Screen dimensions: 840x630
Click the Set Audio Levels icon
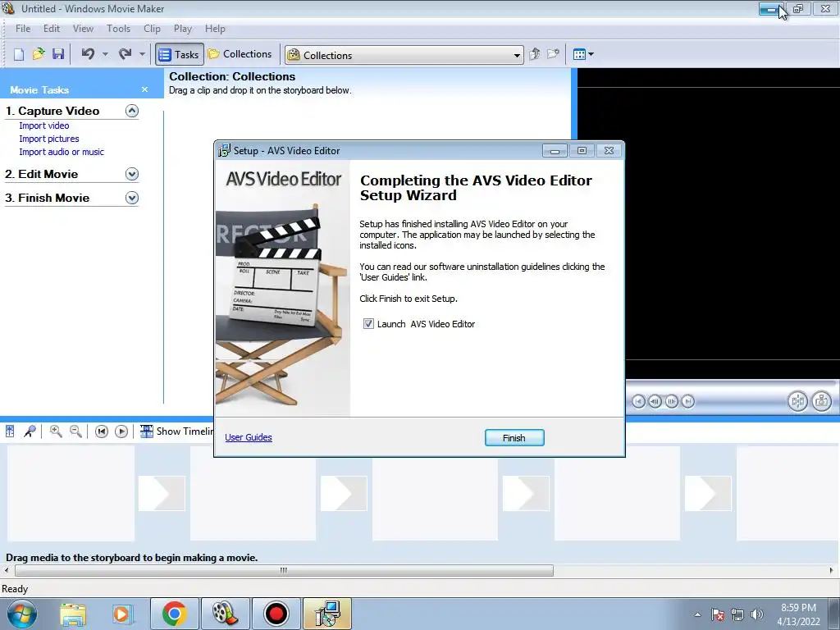point(10,431)
